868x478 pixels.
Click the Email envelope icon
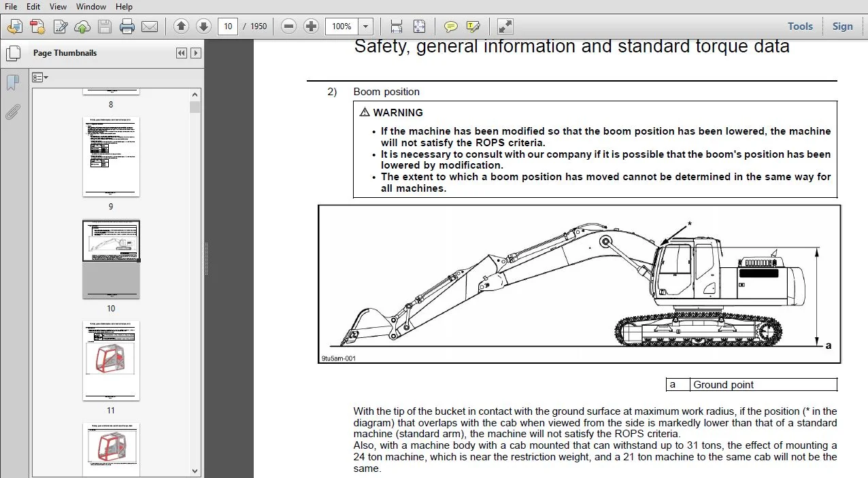pyautogui.click(x=149, y=27)
